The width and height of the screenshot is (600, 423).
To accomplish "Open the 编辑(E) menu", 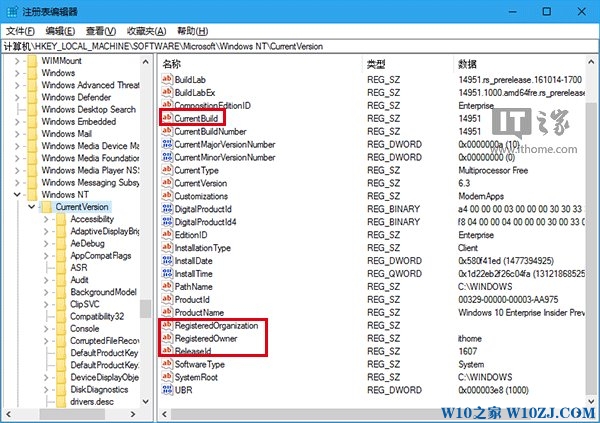I will 60,31.
